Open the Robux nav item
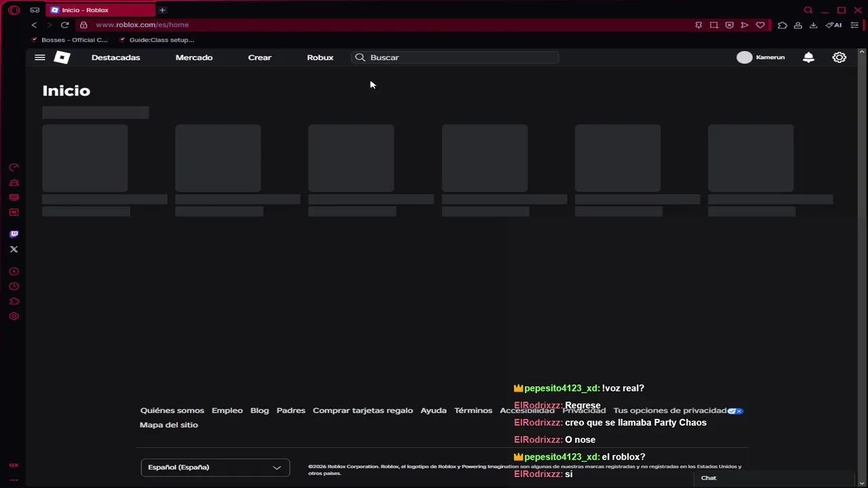 click(x=320, y=58)
